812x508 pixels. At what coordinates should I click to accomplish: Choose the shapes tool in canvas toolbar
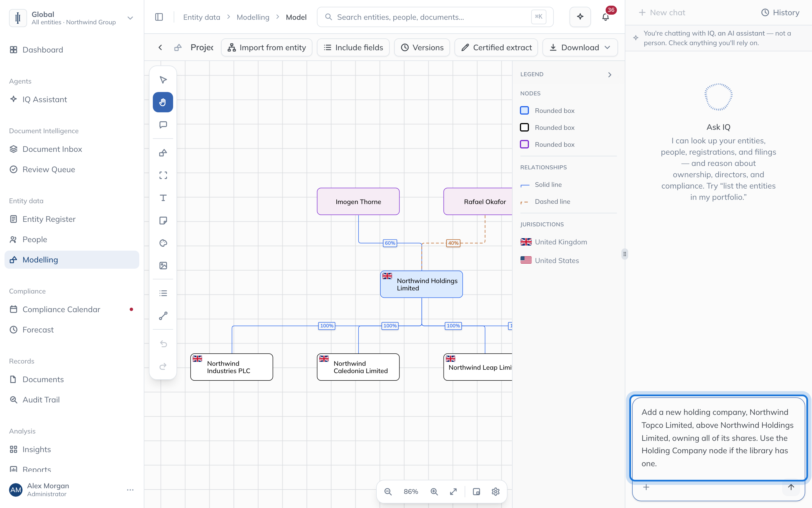point(163,153)
